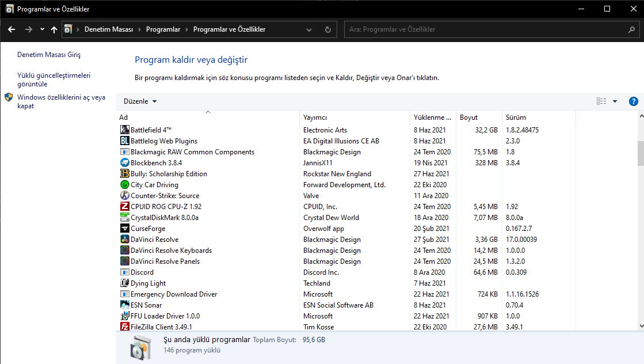Click the Electronic Arts publisher cell
The height and width of the screenshot is (364, 644).
coord(325,130)
